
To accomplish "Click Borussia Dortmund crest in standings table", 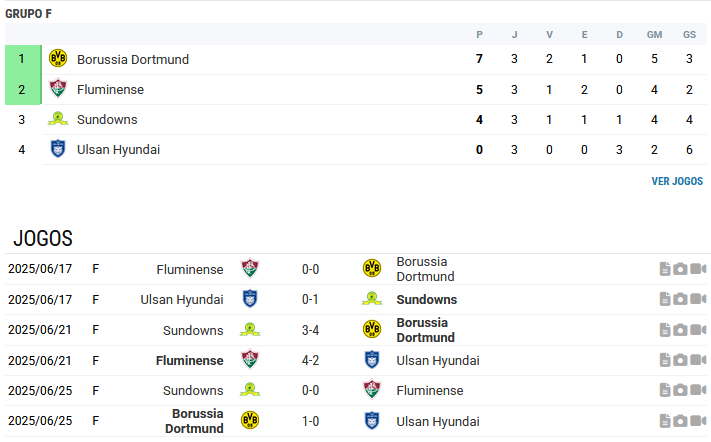I will point(58,58).
